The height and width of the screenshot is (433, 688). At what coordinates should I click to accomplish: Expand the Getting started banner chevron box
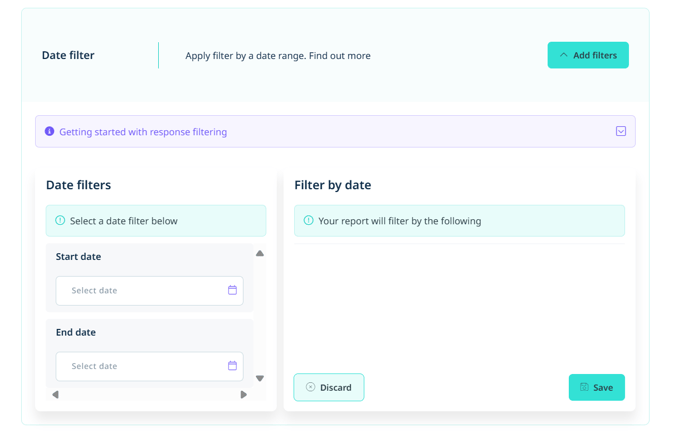pyautogui.click(x=621, y=131)
